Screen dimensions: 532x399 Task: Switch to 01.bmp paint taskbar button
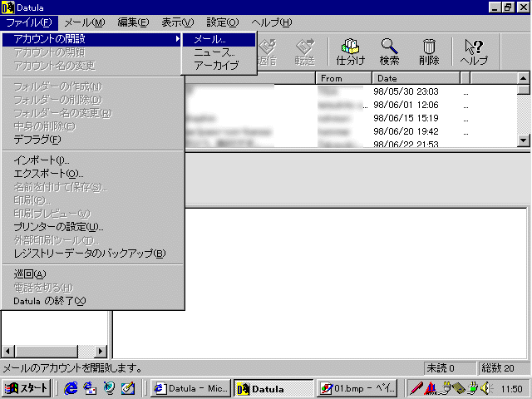357,388
